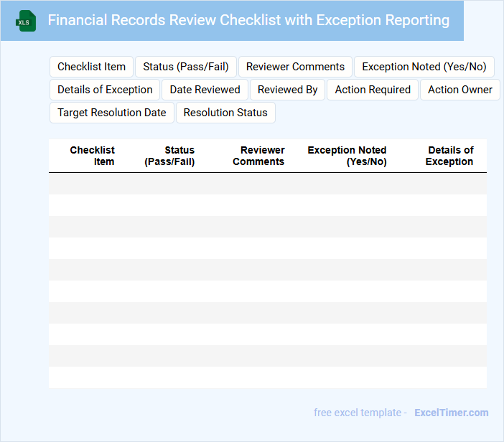Viewport: 504px width, 442px height.
Task: Click the Action Owner tag
Action: [x=459, y=90]
